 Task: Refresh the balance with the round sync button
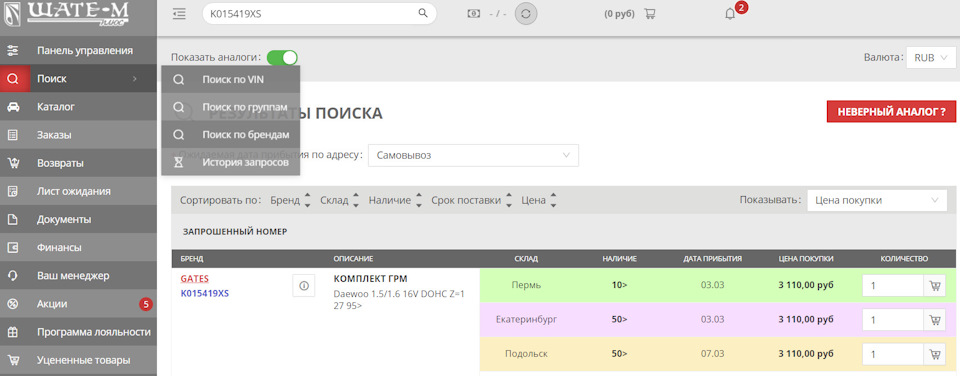(x=526, y=13)
